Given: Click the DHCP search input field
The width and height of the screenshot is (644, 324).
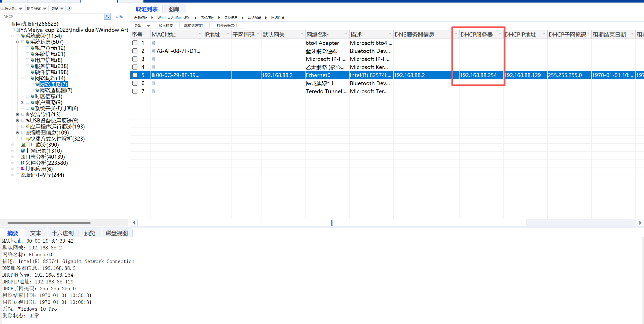Looking at the screenshot, I should pyautogui.click(x=52, y=17).
